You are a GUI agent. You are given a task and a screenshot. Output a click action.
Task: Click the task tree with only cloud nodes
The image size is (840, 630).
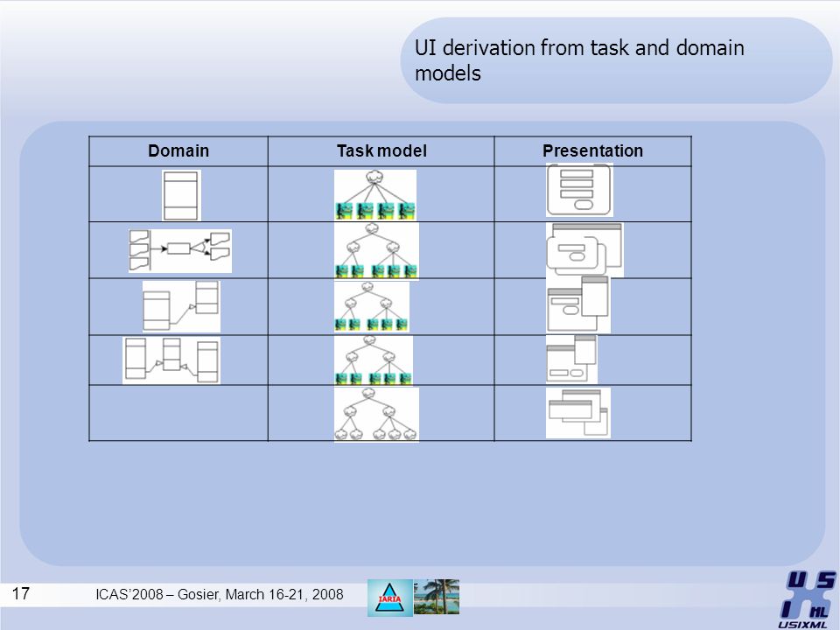point(376,414)
